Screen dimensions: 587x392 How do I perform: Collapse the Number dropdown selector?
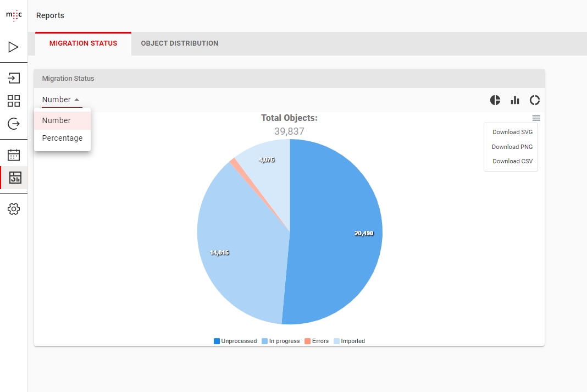(62, 100)
